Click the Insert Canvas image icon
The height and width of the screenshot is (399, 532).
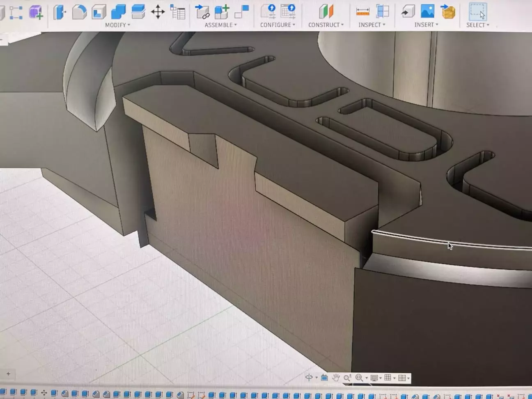click(427, 11)
